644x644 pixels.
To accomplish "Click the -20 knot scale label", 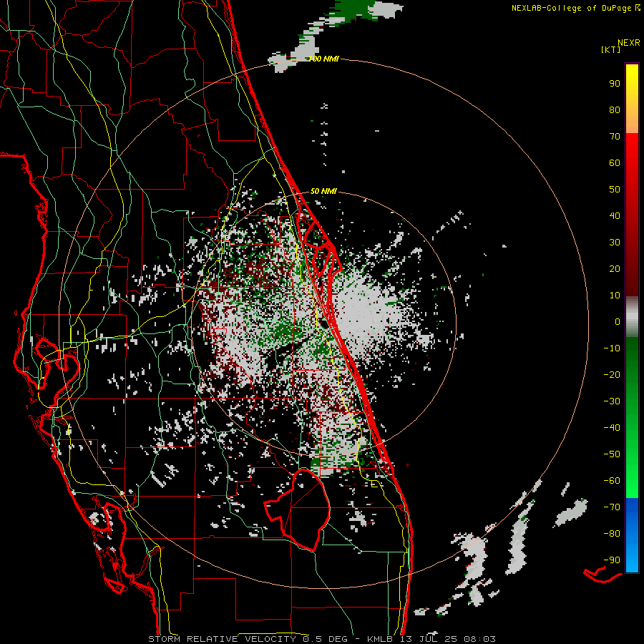I will point(612,374).
